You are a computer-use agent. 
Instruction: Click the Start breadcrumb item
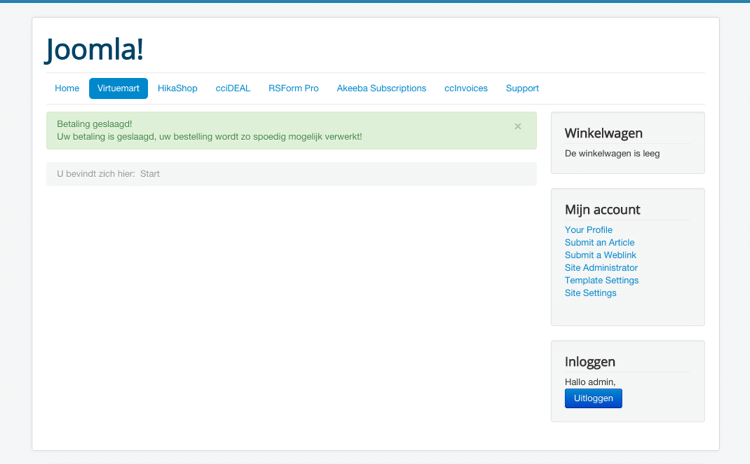pos(150,174)
